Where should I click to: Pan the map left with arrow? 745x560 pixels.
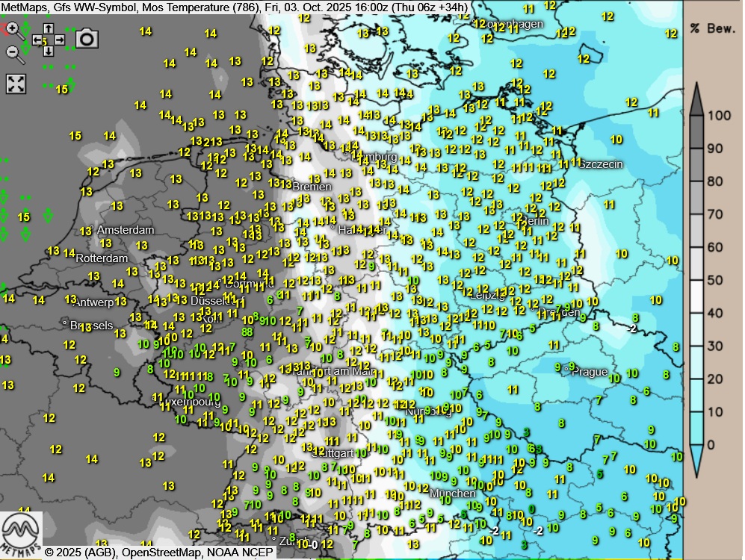(37, 40)
